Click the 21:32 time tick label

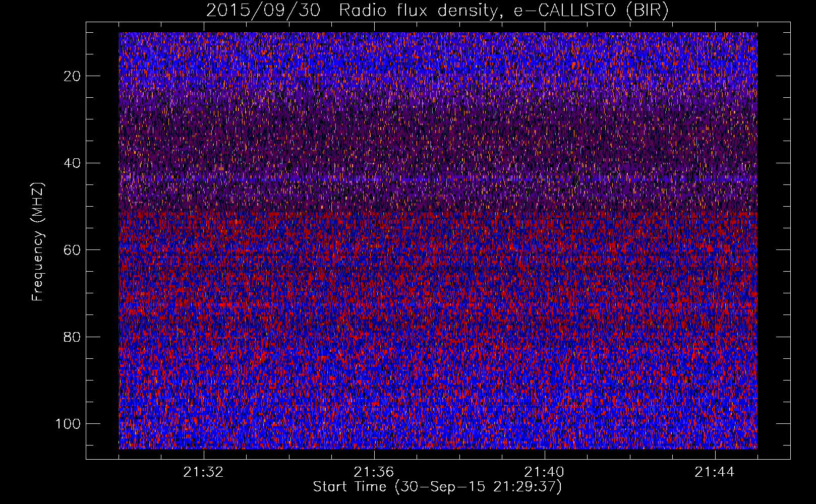point(204,472)
